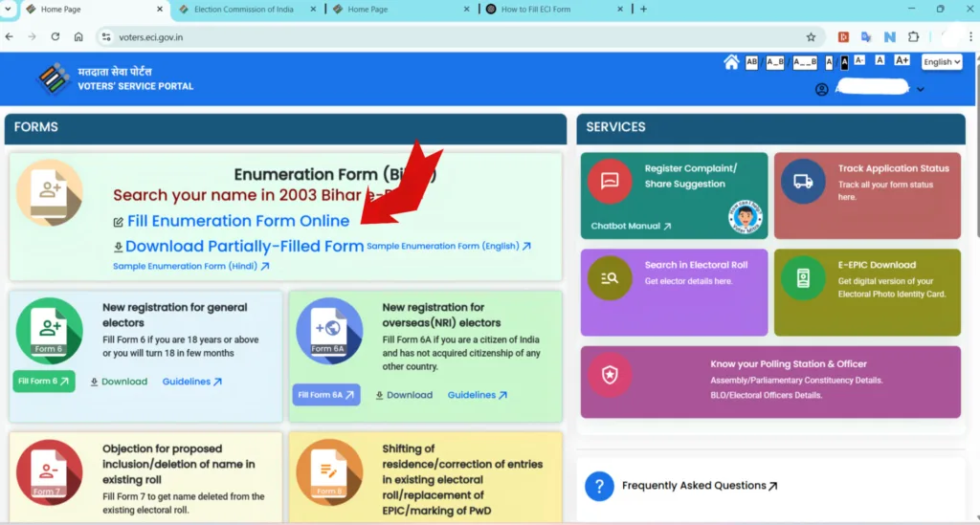Open Chrome three-dot menu
The height and width of the screenshot is (525, 980).
[x=970, y=37]
